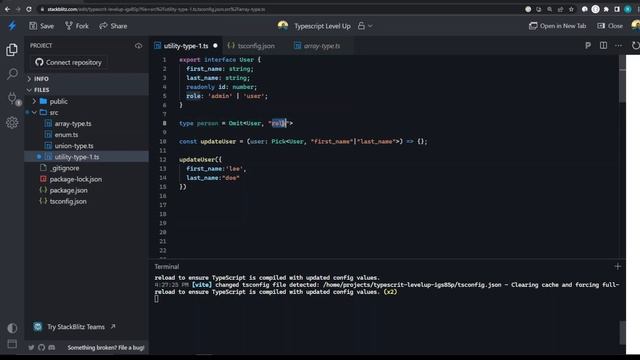Screen dimensions: 640x360
Task: Open project visibility lock dropdown
Action: [x=365, y=26]
